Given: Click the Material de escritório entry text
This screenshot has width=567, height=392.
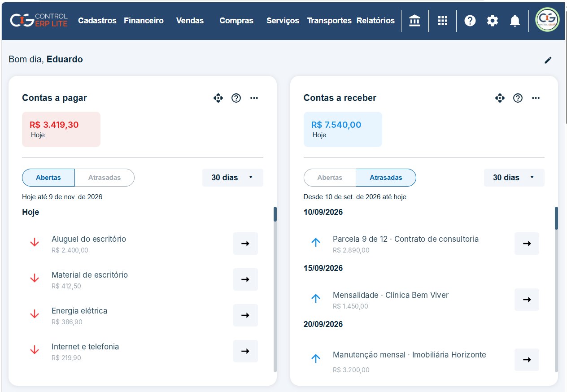Looking at the screenshot, I should point(90,275).
